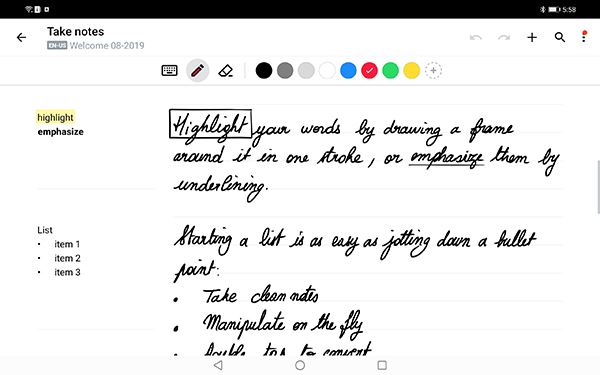Tap the Wi-Fi status icon
The width and height of the screenshot is (600, 375).
(x=29, y=9)
